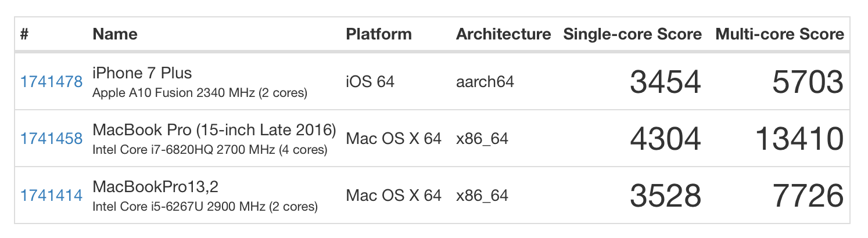Click single-core score 3454
The image size is (868, 238).
tap(665, 82)
